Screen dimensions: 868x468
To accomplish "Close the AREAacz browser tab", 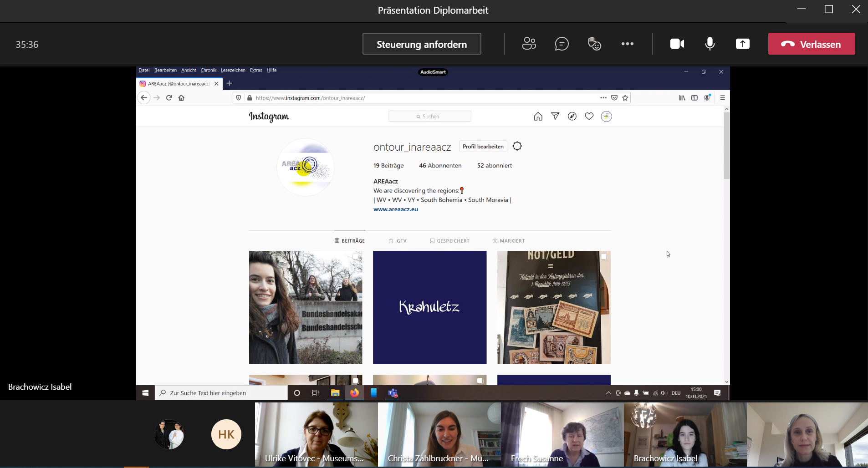I will [216, 84].
